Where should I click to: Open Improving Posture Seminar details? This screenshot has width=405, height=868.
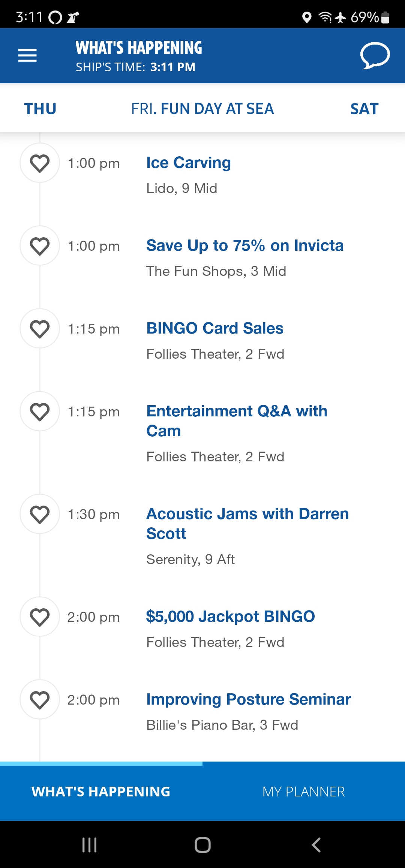(249, 699)
